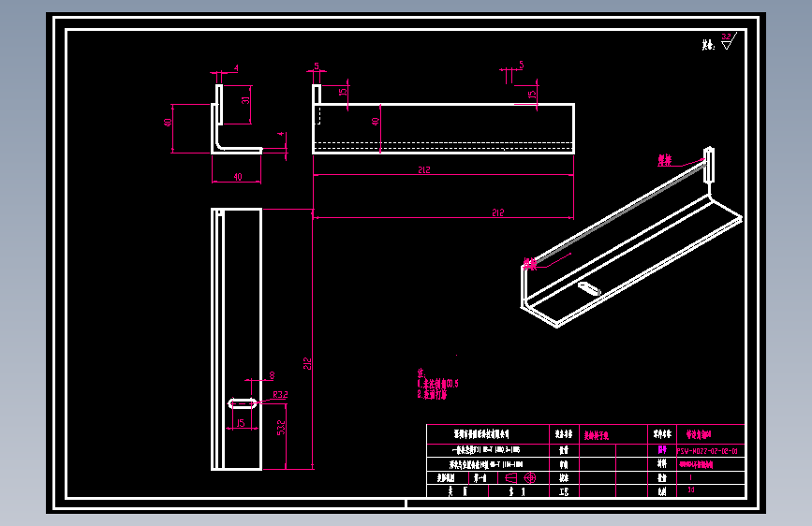The image size is (812, 526).
Task: Select the horizontal 40 dimension under the L-section
Action: pos(238,177)
